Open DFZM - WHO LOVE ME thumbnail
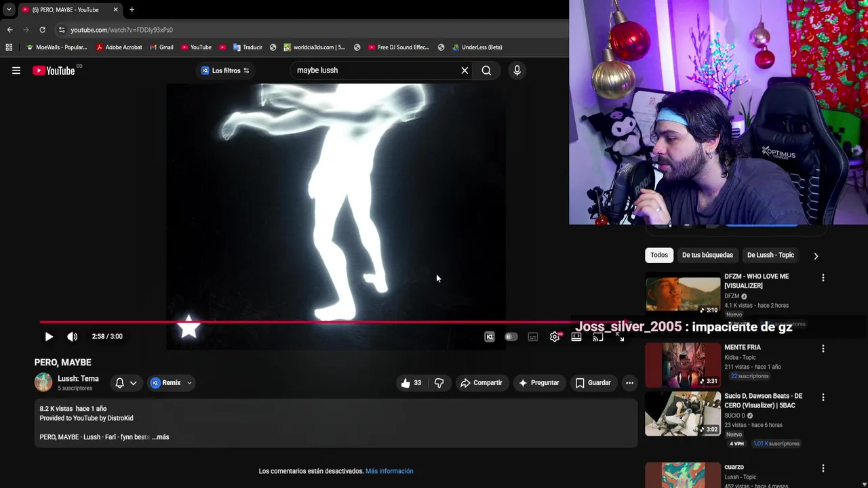The height and width of the screenshot is (488, 868). pos(683,293)
